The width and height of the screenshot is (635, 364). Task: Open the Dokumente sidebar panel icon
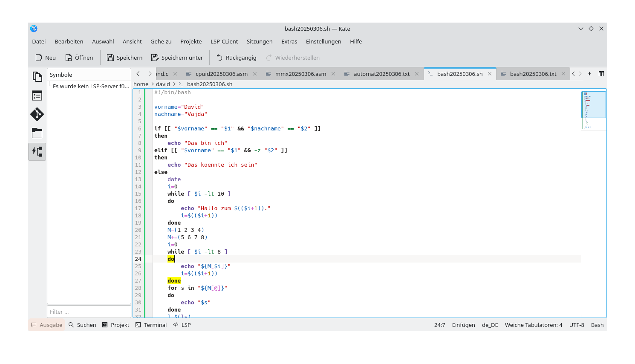pyautogui.click(x=37, y=76)
